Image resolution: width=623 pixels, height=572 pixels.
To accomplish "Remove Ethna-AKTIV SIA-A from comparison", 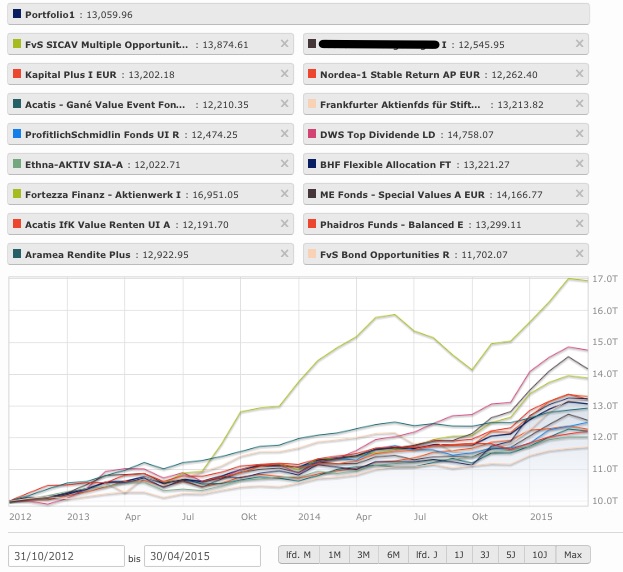I will pos(284,164).
